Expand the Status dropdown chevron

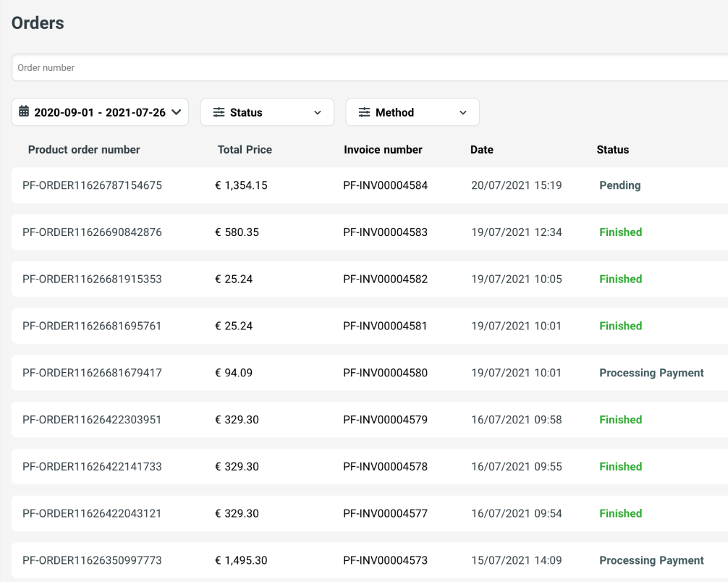tap(318, 112)
